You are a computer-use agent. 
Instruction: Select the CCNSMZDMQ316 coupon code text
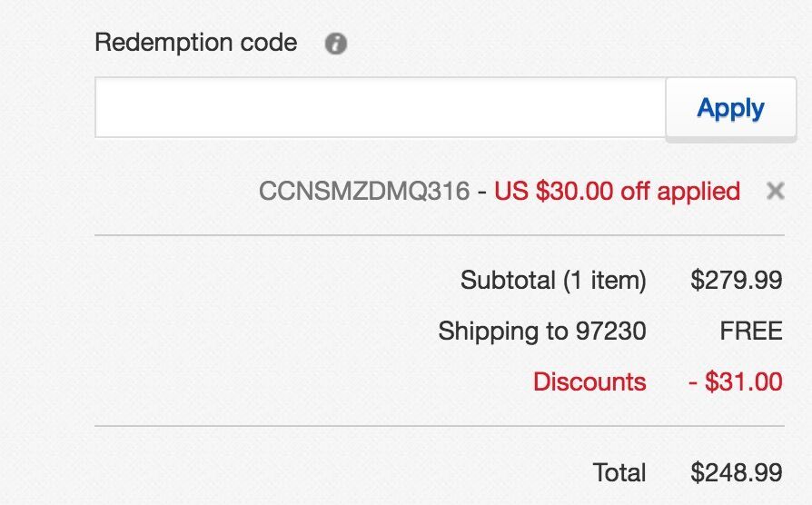click(x=364, y=191)
